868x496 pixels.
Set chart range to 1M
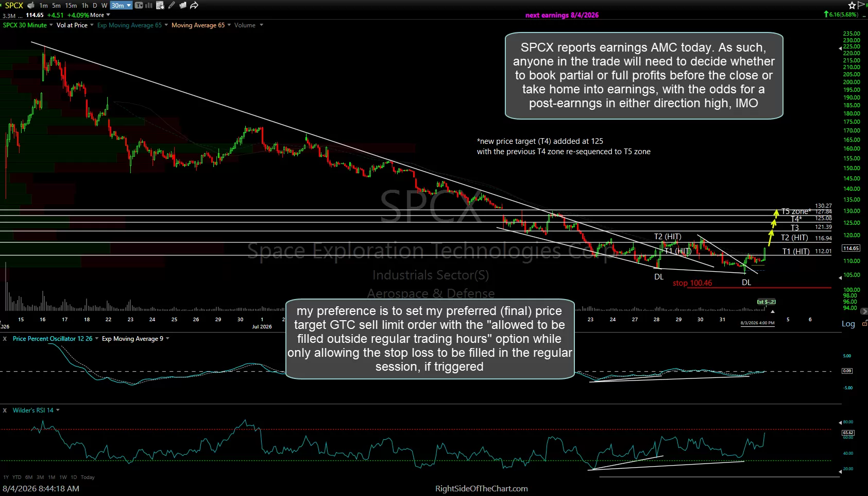(52, 477)
